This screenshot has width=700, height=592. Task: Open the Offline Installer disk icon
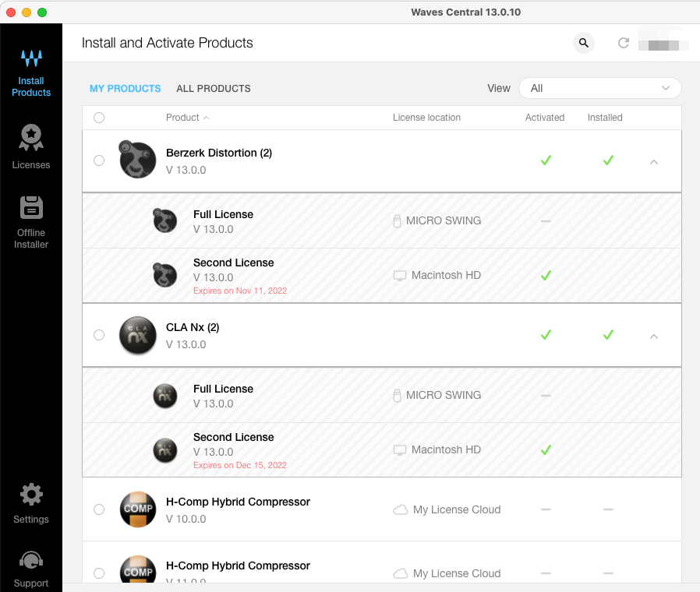(x=31, y=207)
